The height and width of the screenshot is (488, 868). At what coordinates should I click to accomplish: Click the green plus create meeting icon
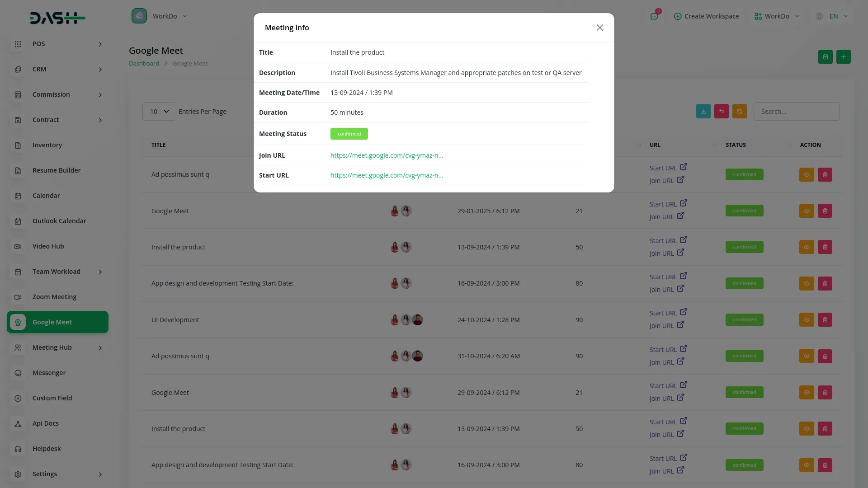[843, 57]
